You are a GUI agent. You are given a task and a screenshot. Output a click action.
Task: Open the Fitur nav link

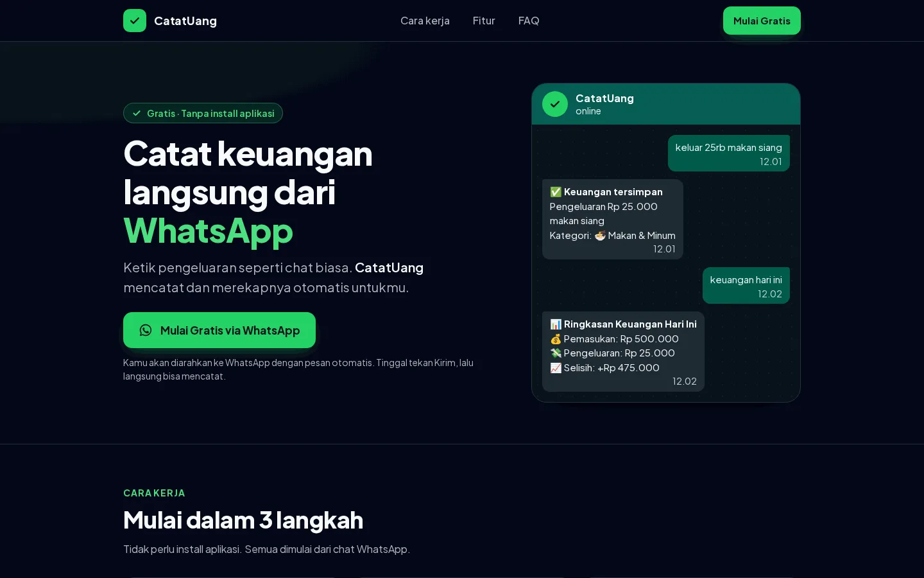(484, 21)
